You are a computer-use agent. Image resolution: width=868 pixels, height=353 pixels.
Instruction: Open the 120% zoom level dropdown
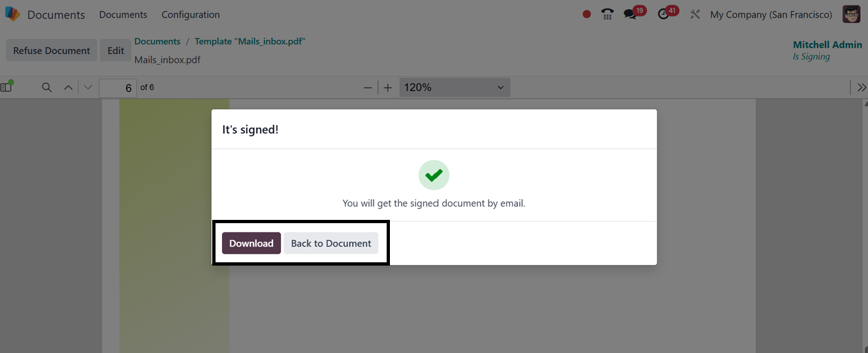coord(454,87)
